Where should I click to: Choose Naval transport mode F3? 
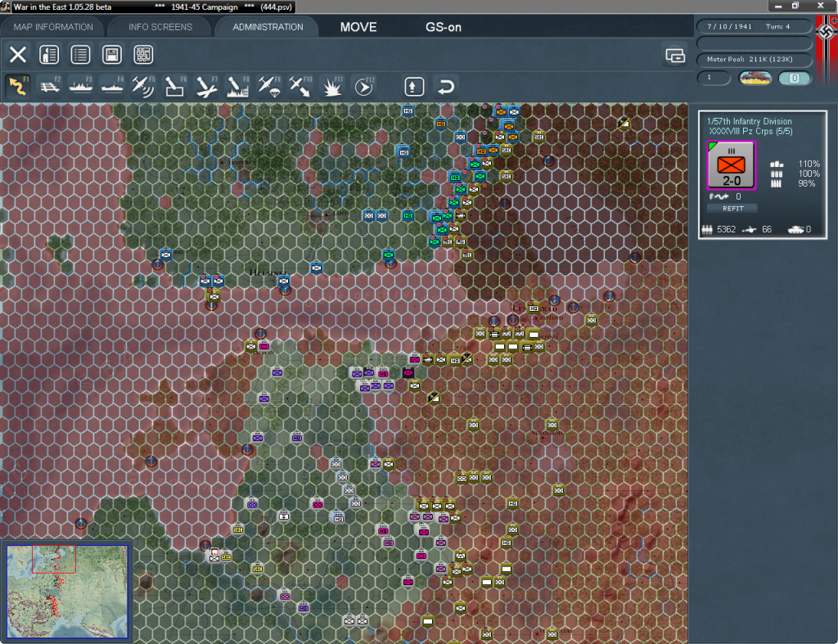pyautogui.click(x=81, y=86)
